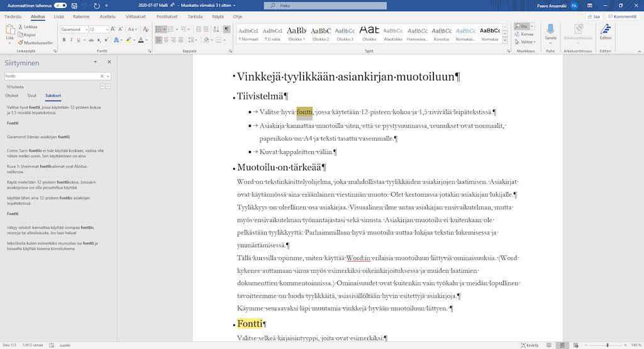Toggle bold formatting

pyautogui.click(x=64, y=40)
